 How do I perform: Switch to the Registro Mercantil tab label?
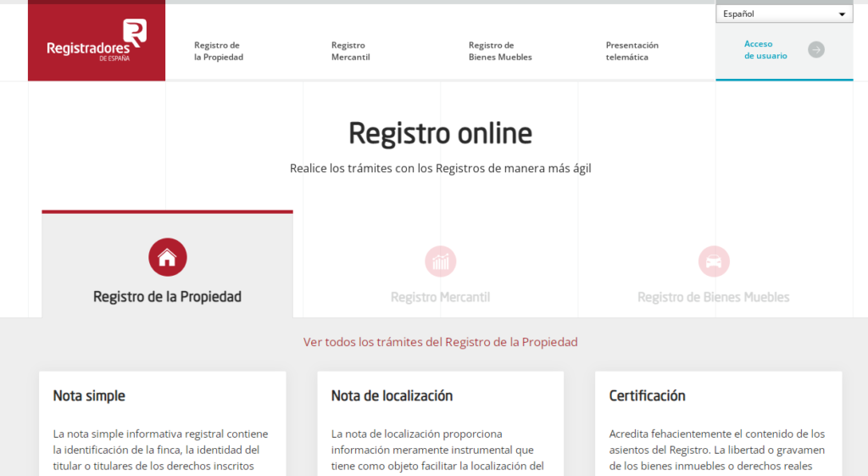(x=440, y=298)
